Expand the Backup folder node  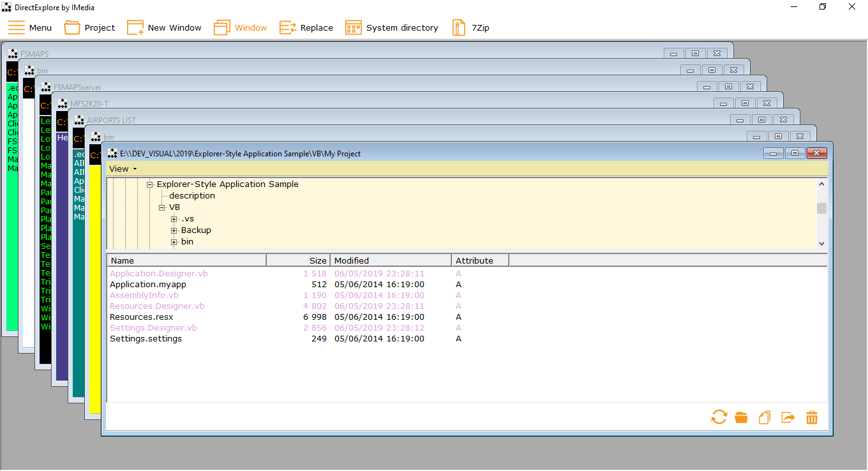[174, 230]
